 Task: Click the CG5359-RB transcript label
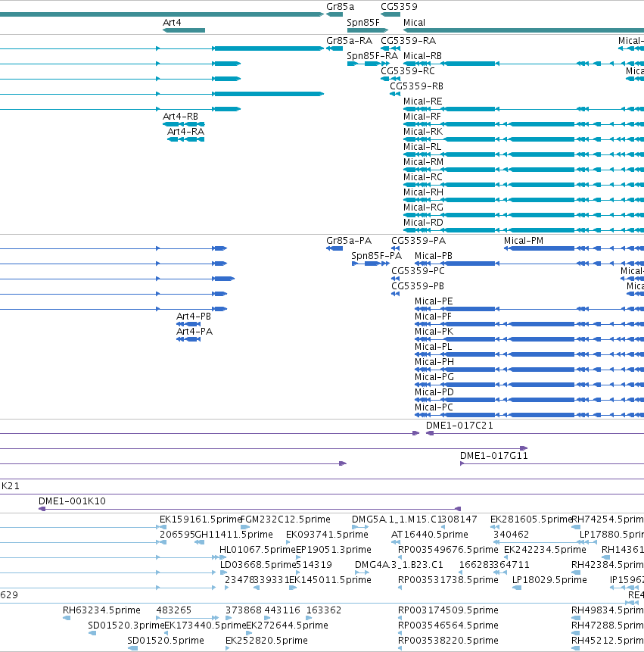(x=416, y=86)
